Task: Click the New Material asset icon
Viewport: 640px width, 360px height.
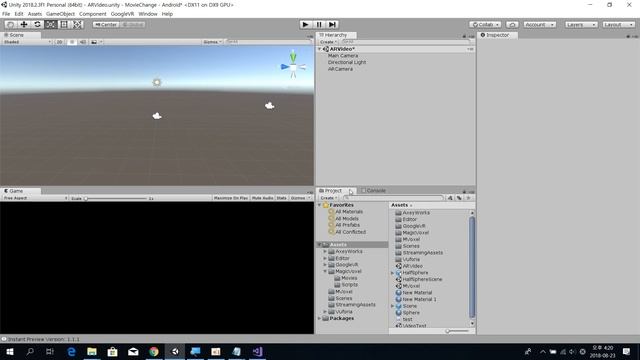Action: [399, 293]
